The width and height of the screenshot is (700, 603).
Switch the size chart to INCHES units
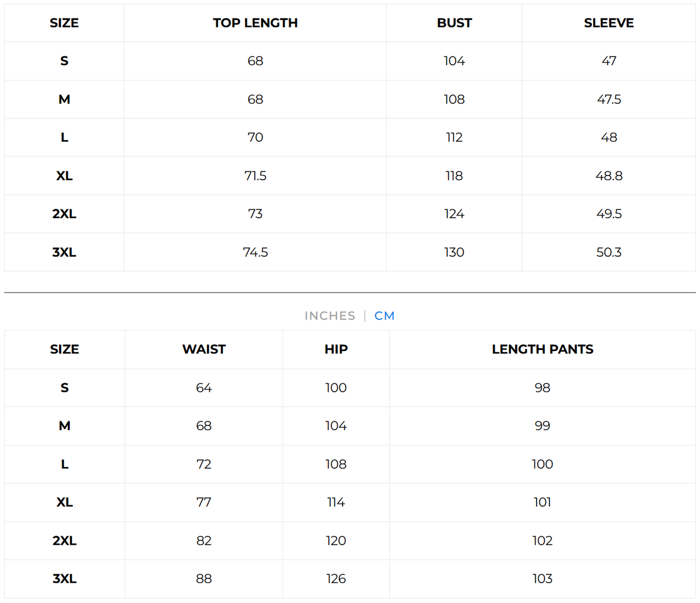[330, 315]
